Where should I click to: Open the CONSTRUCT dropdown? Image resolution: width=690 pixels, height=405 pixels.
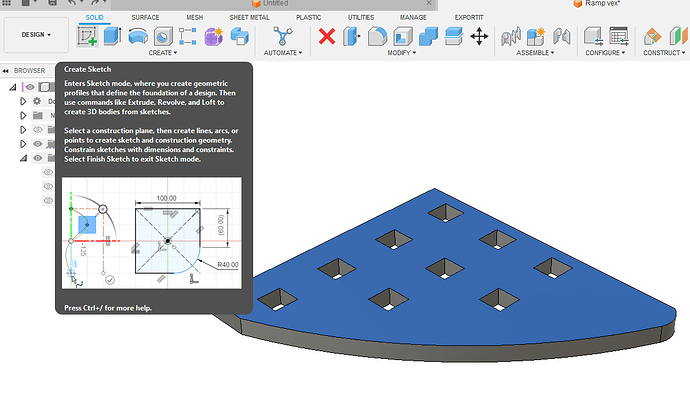[x=664, y=53]
